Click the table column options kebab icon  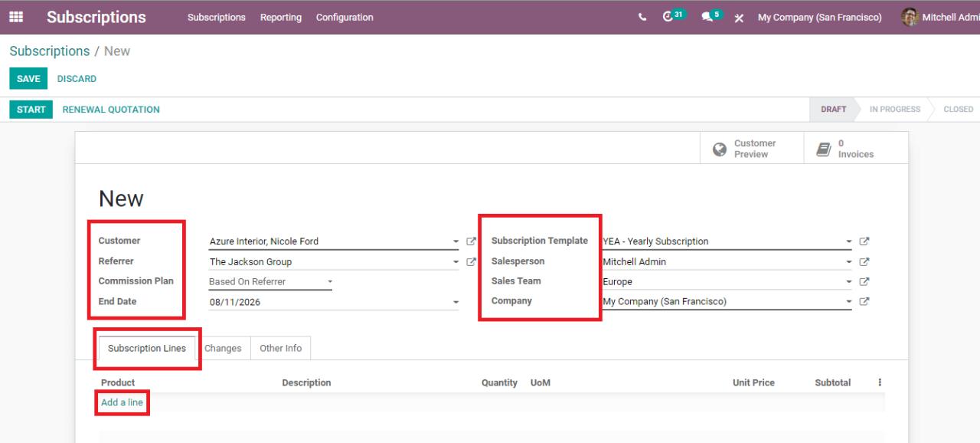[880, 382]
